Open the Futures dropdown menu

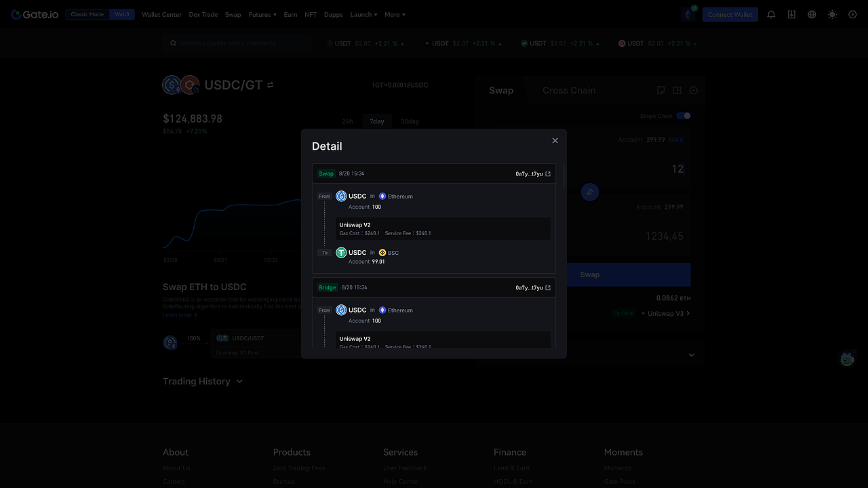coord(262,14)
